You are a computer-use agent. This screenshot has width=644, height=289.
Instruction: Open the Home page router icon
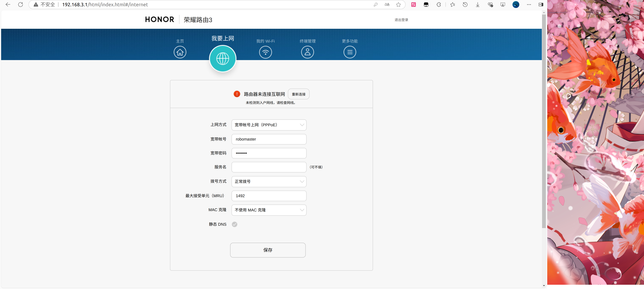[180, 52]
